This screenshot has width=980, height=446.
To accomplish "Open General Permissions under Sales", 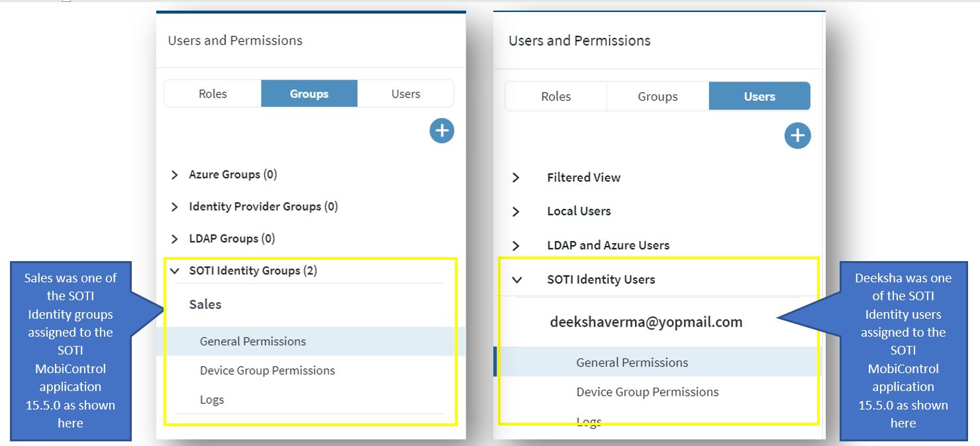I will pos(253,341).
